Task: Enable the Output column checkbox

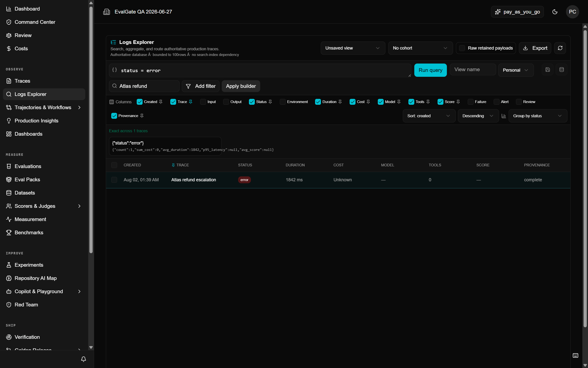Action: pyautogui.click(x=226, y=102)
